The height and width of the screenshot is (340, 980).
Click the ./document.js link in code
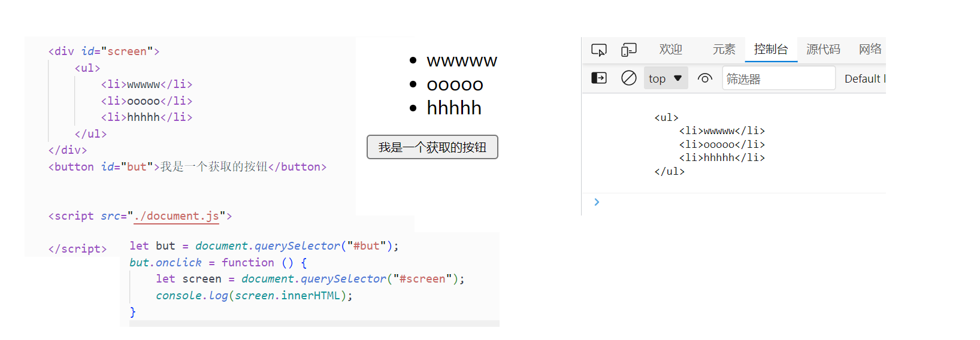(x=177, y=216)
